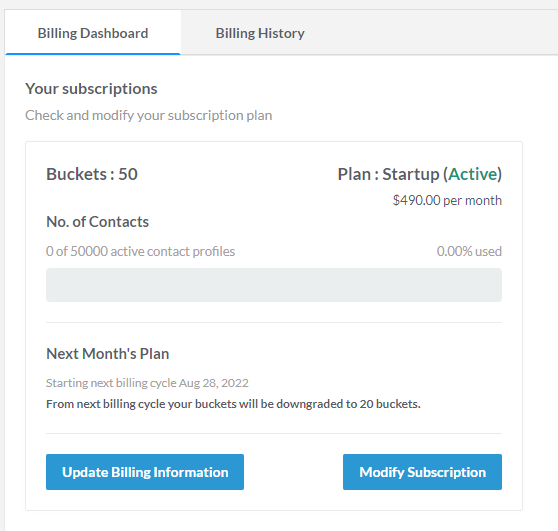Click the divider above Next Month's Plan
Viewport: 558px width, 531px height.
coord(274,322)
